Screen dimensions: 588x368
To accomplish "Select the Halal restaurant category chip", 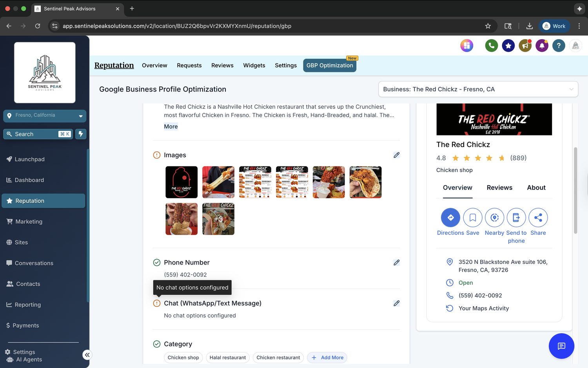I will click(228, 357).
